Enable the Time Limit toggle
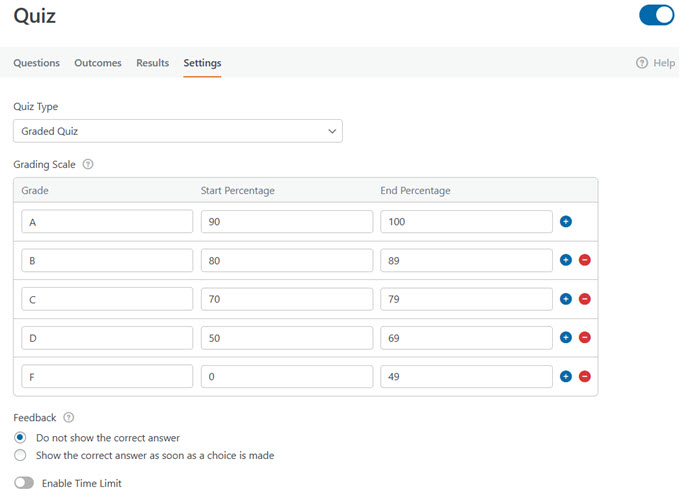 (24, 483)
